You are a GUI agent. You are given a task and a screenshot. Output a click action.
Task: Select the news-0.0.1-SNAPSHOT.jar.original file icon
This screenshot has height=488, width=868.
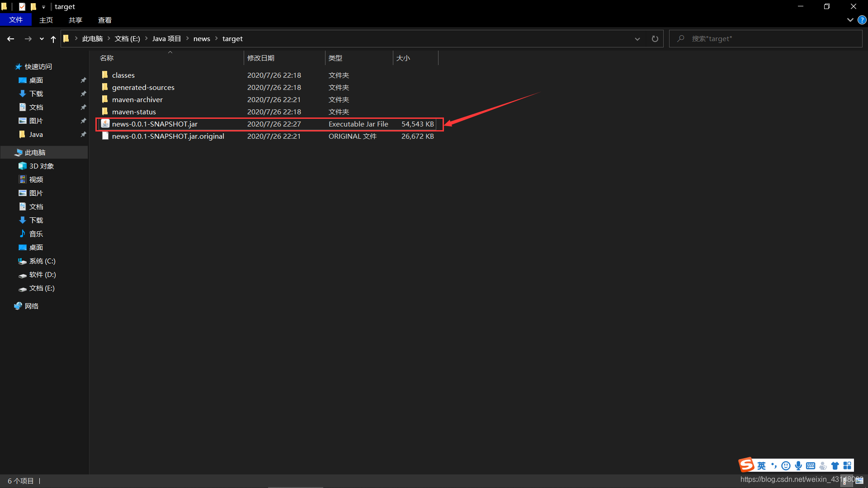pyautogui.click(x=105, y=136)
